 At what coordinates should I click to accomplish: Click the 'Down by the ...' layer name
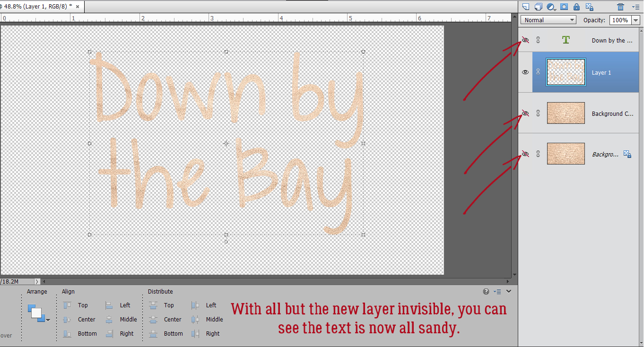click(612, 41)
